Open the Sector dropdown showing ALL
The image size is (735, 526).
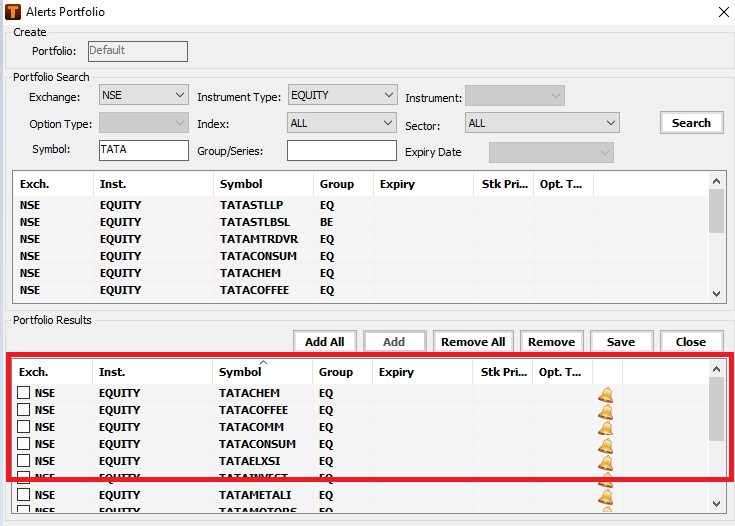coord(542,123)
